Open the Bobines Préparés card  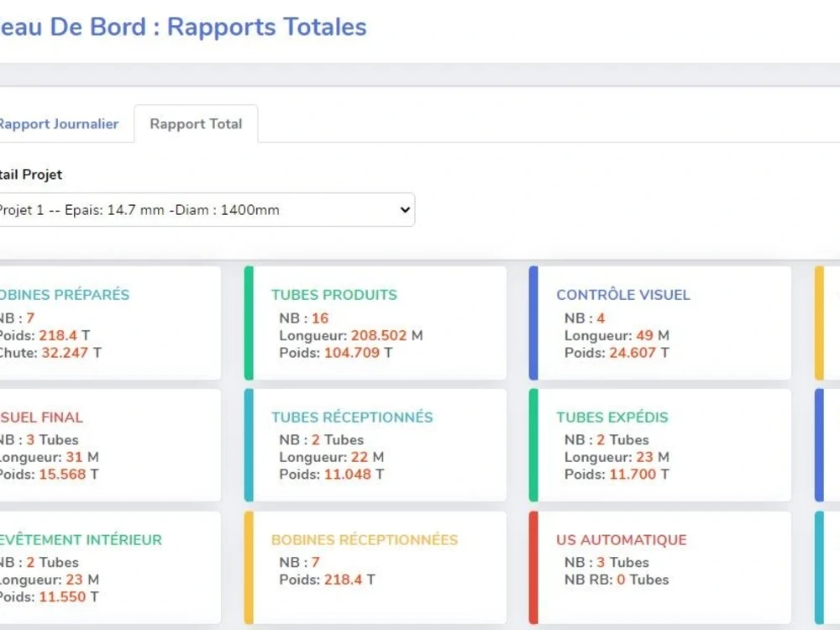[x=110, y=323]
